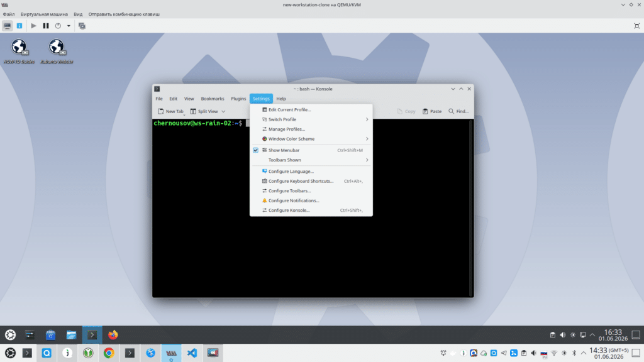644x362 pixels.
Task: Toggle virt-manager fullscreen icon
Action: tap(636, 26)
